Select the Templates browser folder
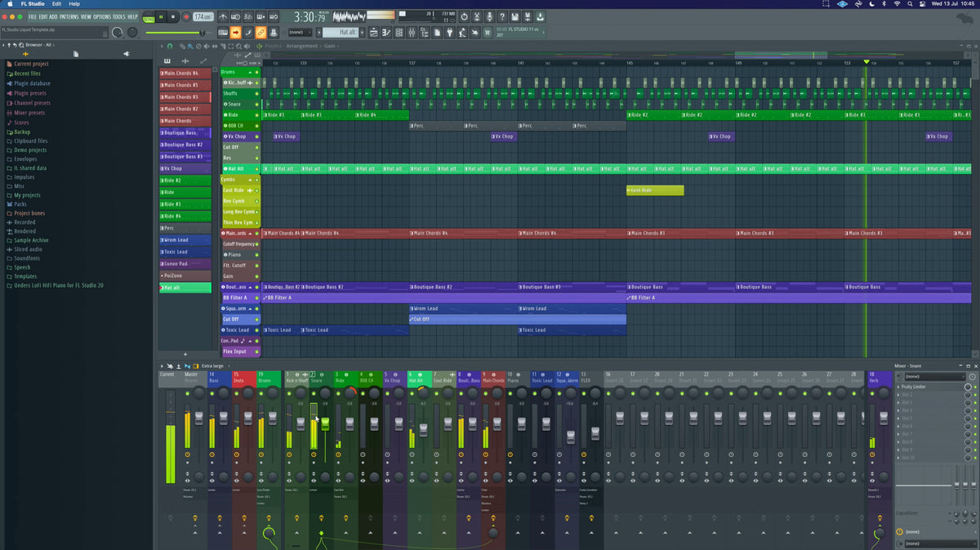The width and height of the screenshot is (980, 550). coord(25,276)
